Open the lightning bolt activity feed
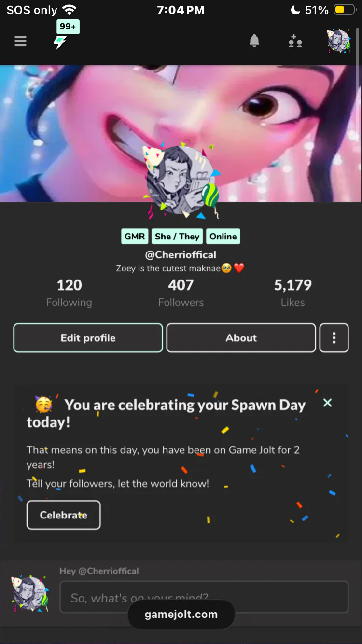This screenshot has width=362, height=644. point(60,42)
